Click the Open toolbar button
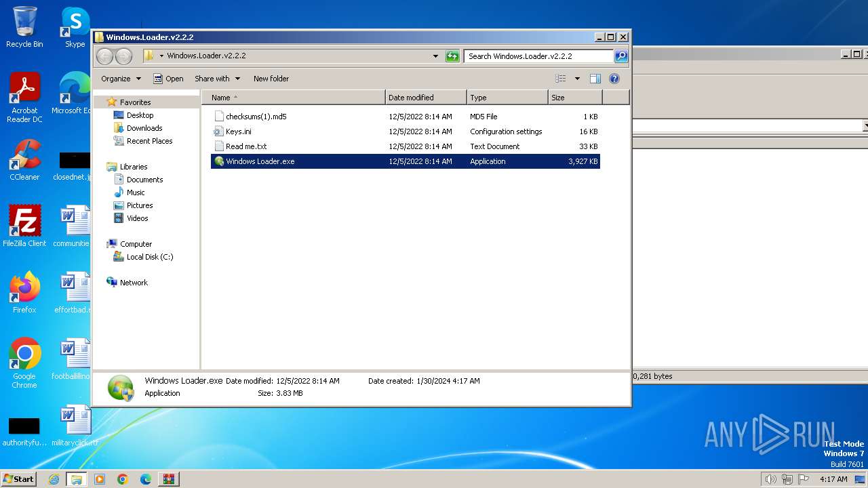Screen dimensions: 868x488 tap(168, 79)
